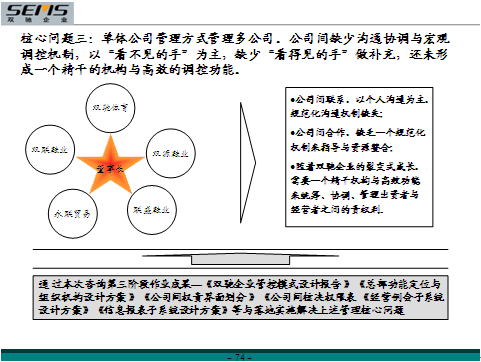Screen dimensions: 481x362
Task: Select the top circle 双驰体育
Action: (x=110, y=108)
